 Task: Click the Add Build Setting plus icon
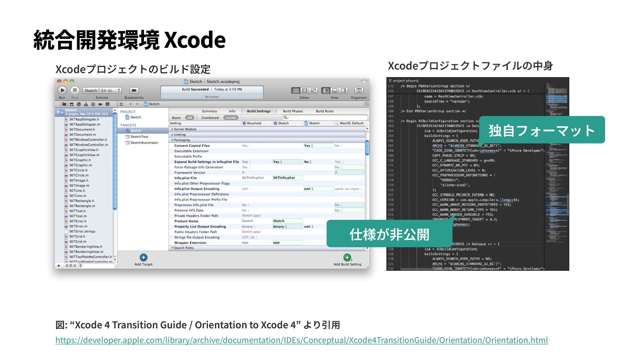click(347, 257)
